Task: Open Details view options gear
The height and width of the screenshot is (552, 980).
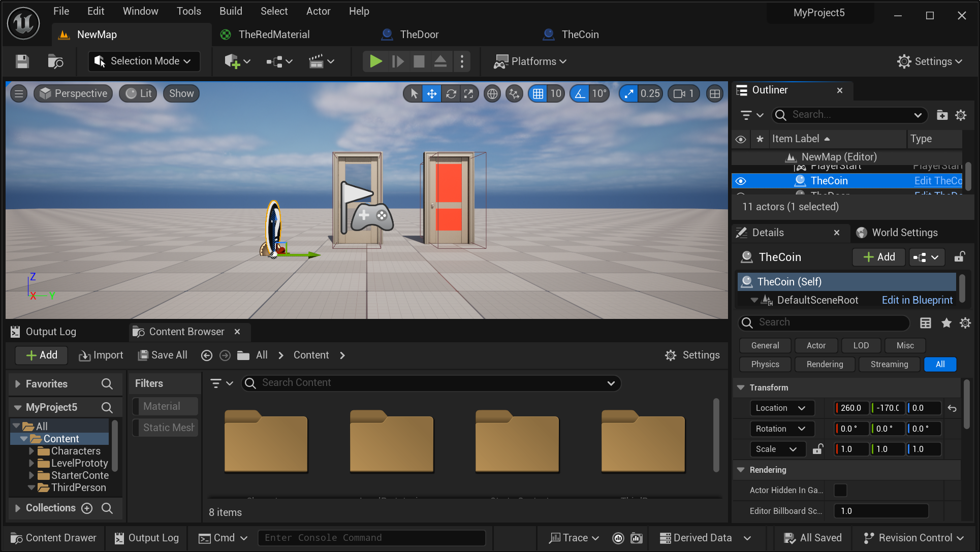Action: pos(965,322)
